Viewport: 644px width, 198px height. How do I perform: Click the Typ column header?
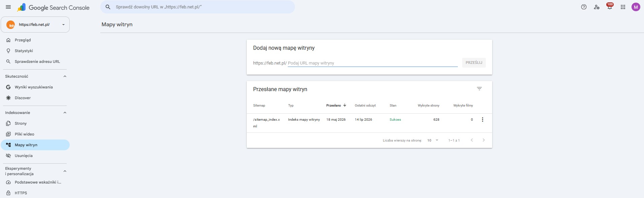tap(291, 106)
